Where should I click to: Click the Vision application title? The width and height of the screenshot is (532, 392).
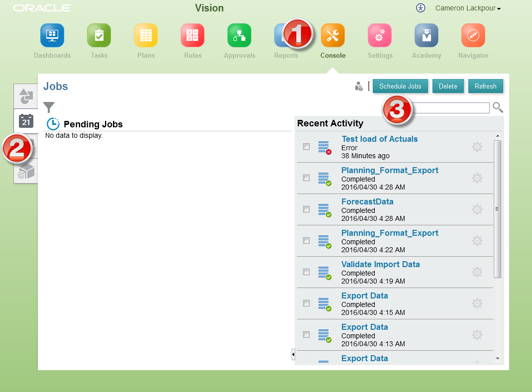coord(210,8)
